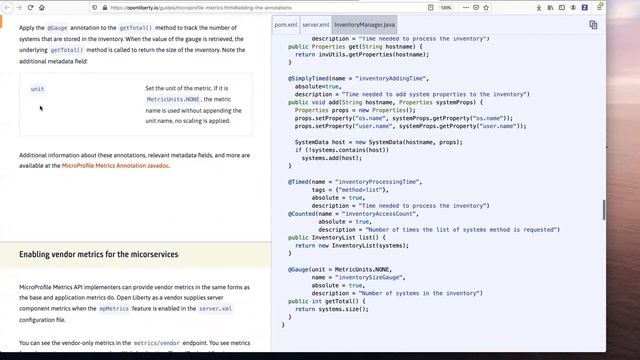
Task: Save page to Pocket
Action: 476,7
